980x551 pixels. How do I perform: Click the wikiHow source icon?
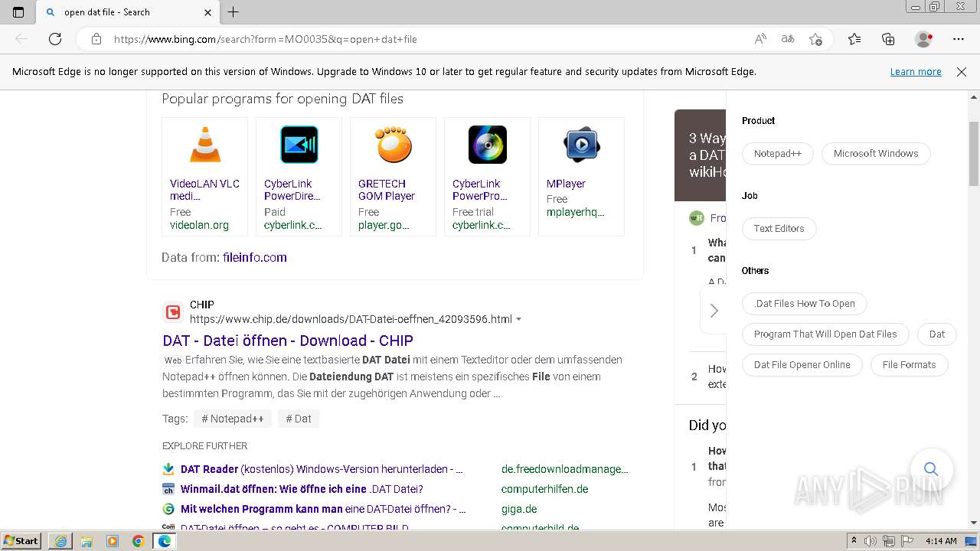[x=696, y=218]
